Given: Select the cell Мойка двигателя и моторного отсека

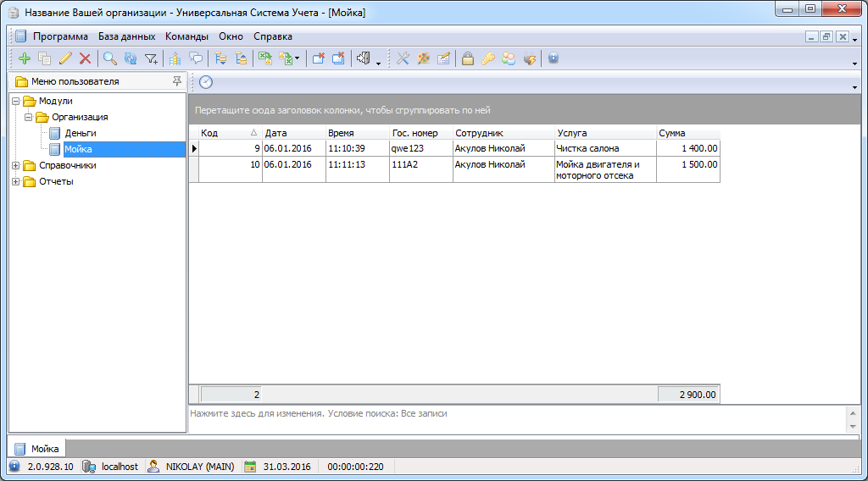Looking at the screenshot, I should [605, 169].
